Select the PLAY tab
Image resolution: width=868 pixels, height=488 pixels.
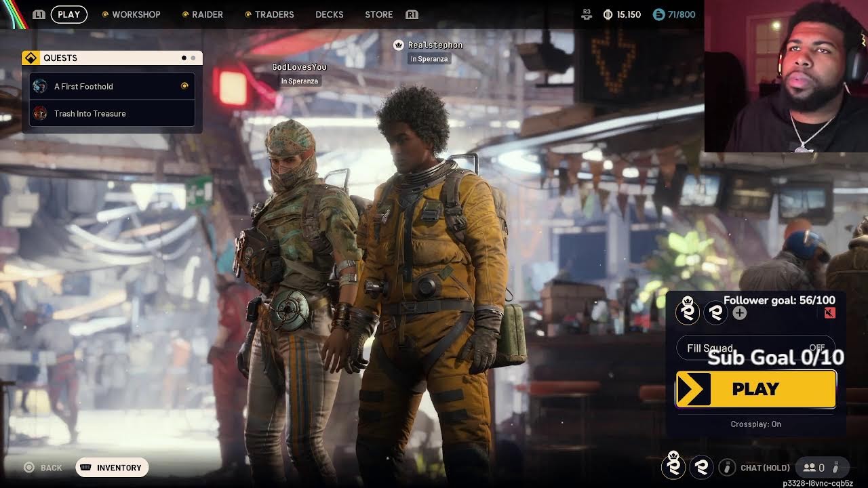68,14
